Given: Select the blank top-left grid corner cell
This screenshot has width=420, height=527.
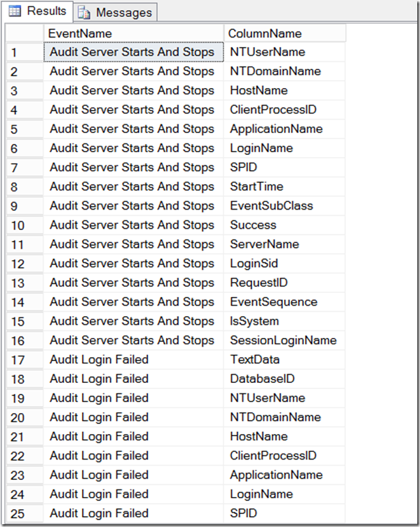Looking at the screenshot, I should [x=25, y=33].
